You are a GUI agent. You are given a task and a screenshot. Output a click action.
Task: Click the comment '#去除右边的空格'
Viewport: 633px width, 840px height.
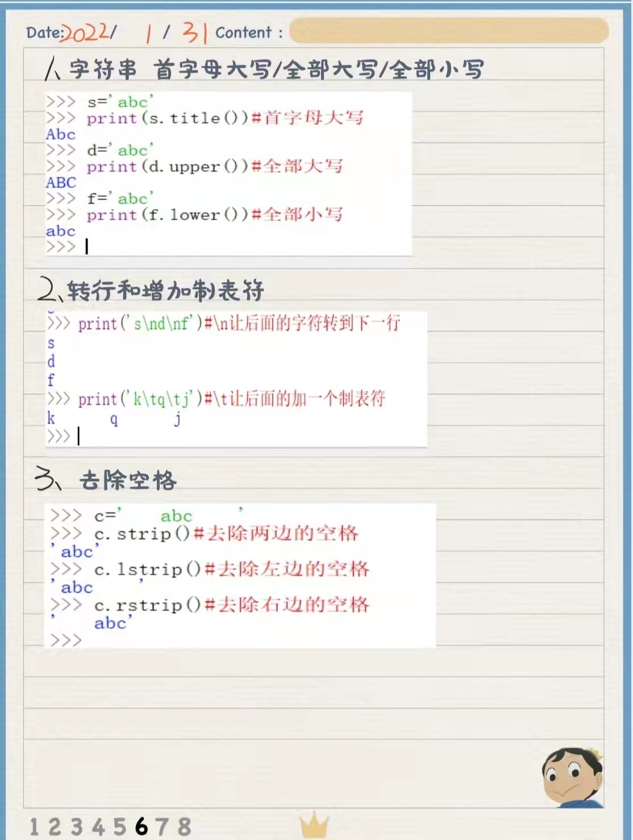tap(287, 605)
